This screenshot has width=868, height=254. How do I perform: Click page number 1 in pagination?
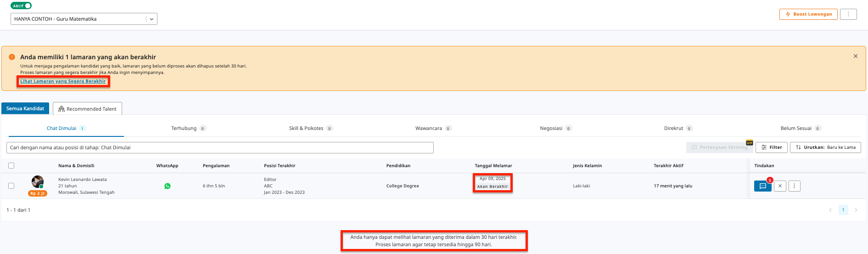coord(843,210)
